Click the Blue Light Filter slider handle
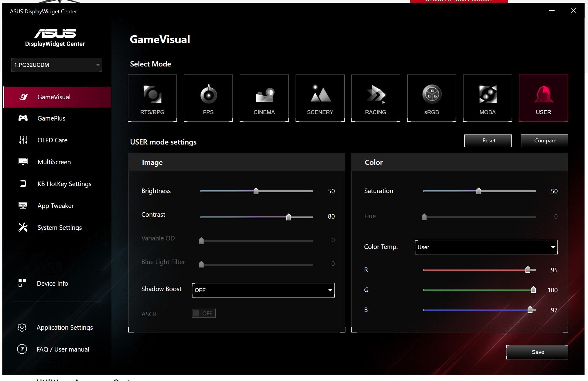588x381 pixels. pyautogui.click(x=201, y=264)
